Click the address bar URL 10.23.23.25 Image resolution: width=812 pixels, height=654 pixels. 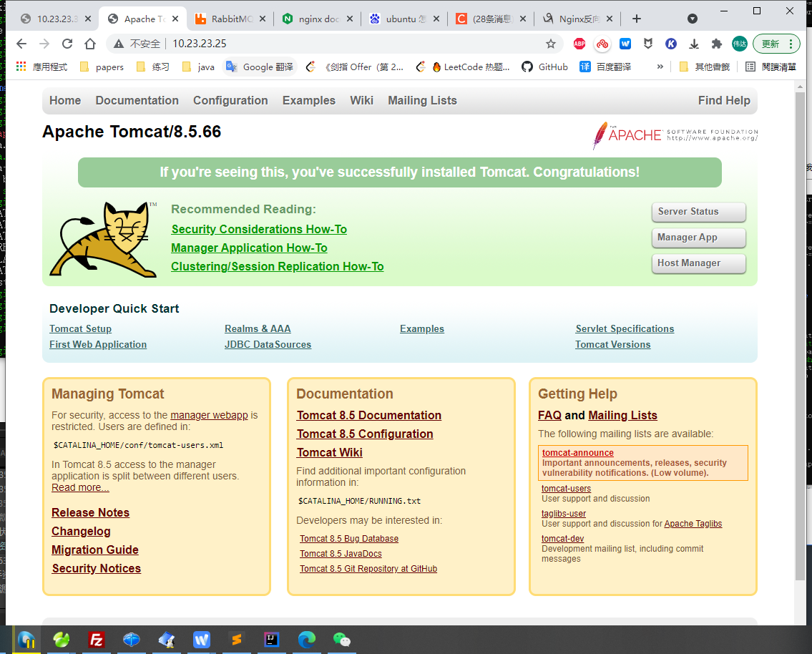[200, 44]
